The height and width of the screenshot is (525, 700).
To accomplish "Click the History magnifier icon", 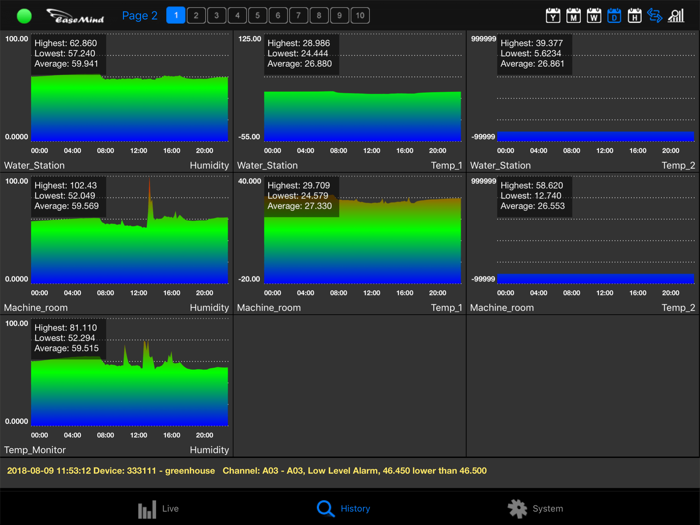I will tap(325, 508).
